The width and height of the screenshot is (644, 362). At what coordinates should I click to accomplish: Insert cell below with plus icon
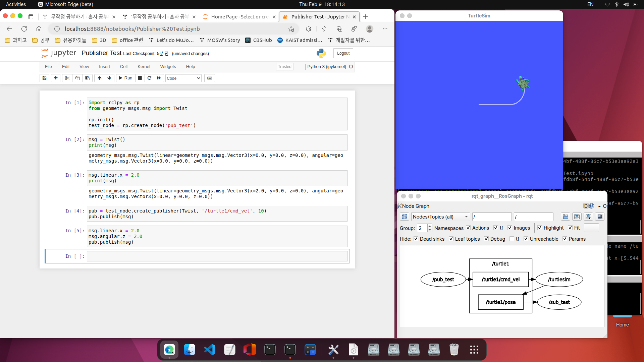pos(56,78)
